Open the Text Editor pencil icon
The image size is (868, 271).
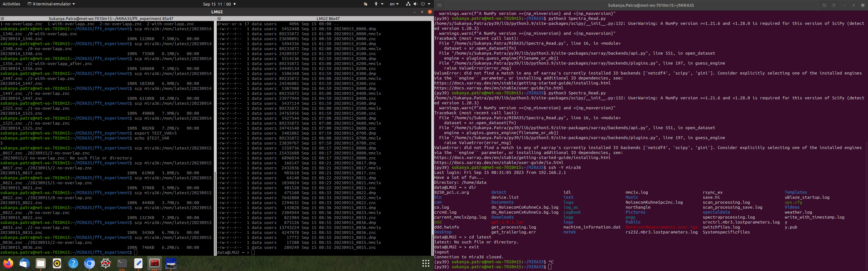click(x=138, y=263)
